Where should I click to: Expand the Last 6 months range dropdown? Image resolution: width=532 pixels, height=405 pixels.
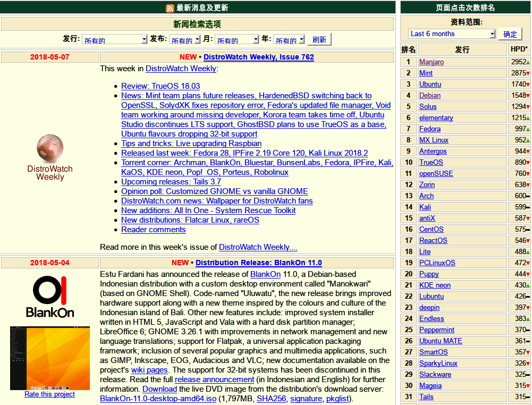(452, 33)
